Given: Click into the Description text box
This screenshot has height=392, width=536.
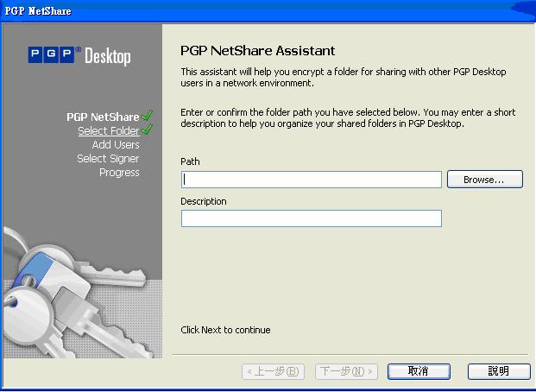Looking at the screenshot, I should click(311, 218).
